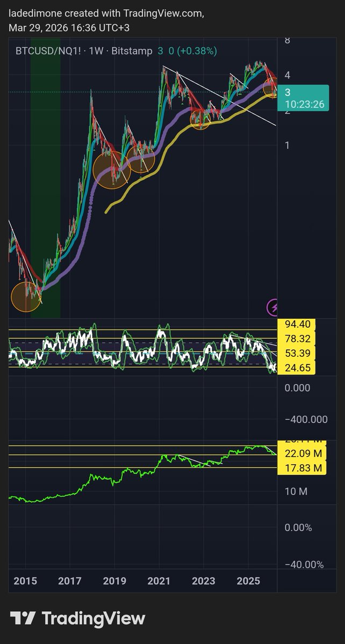The width and height of the screenshot is (345, 644).
Task: Click the price axis label 1
Action: pos(288,145)
